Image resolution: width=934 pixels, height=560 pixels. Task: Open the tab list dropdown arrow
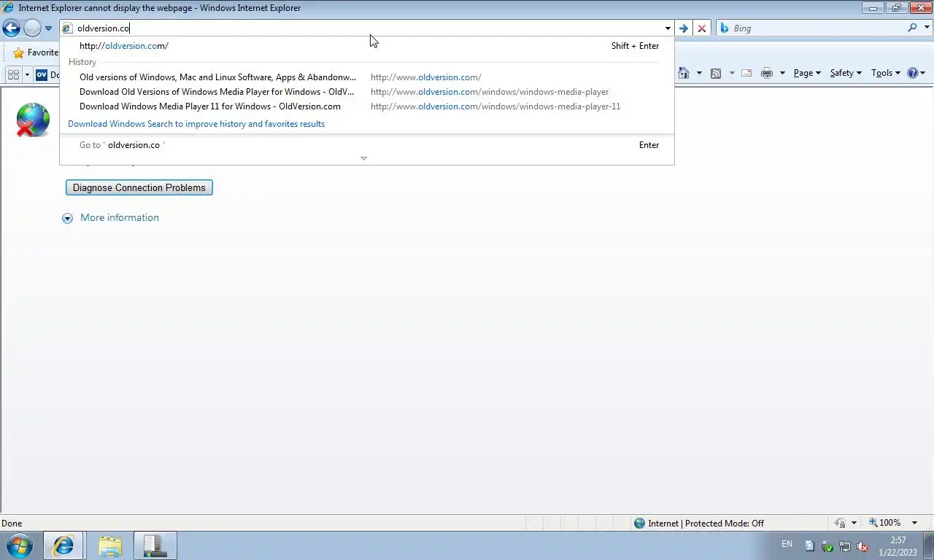pos(27,74)
